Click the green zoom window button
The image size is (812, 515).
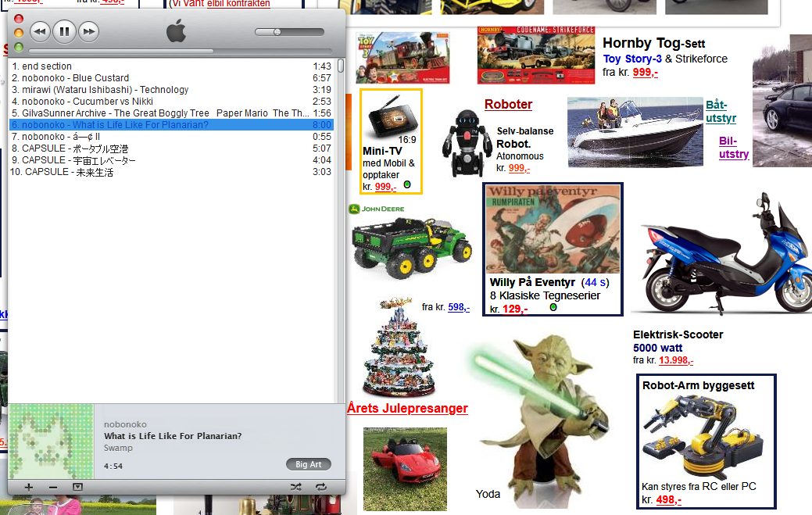19,47
